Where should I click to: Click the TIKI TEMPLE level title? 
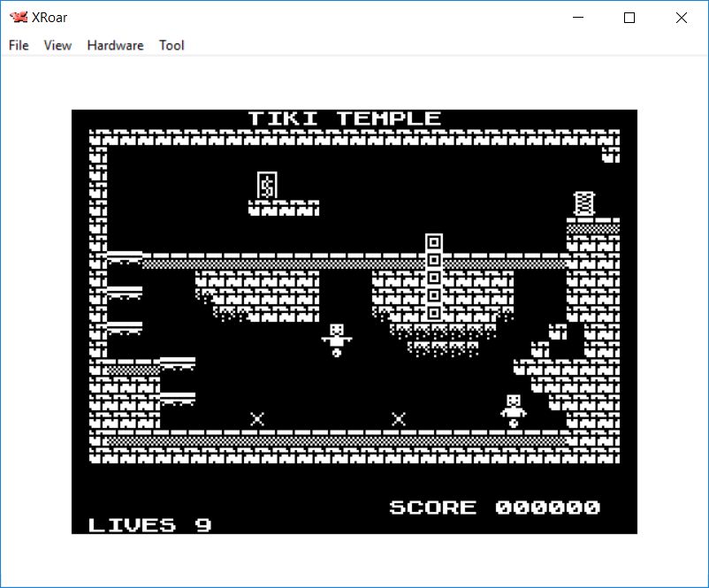point(344,118)
